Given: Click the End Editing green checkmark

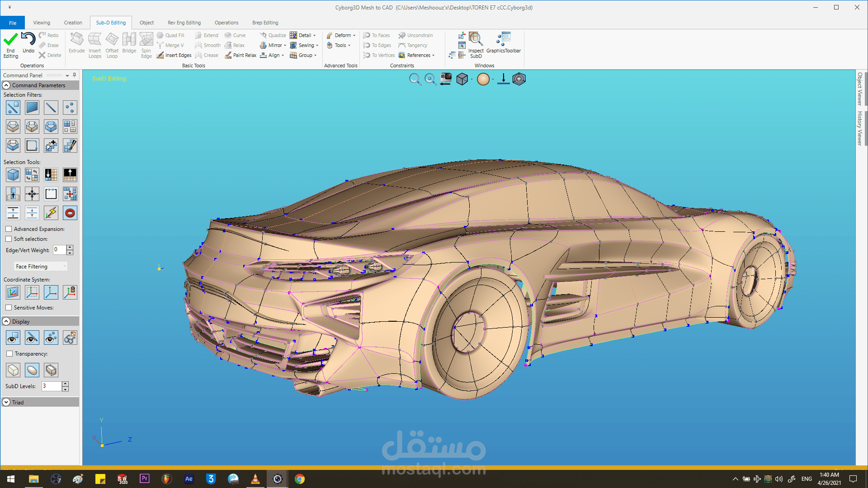Looking at the screenshot, I should click(x=10, y=41).
